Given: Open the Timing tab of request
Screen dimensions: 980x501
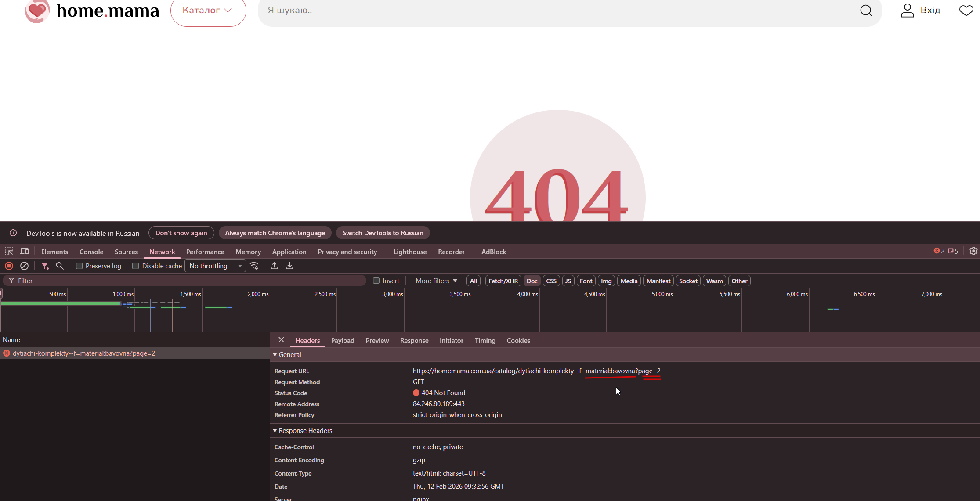Looking at the screenshot, I should click(485, 340).
